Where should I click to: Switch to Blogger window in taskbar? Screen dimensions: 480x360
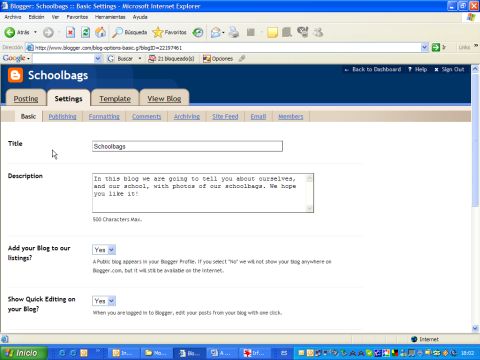(x=191, y=353)
